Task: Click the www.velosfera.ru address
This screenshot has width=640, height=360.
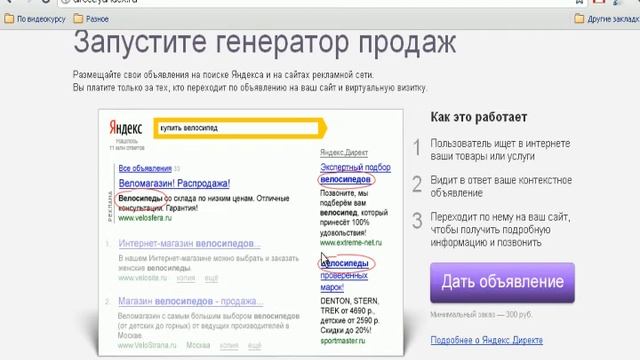Action: tap(145, 218)
